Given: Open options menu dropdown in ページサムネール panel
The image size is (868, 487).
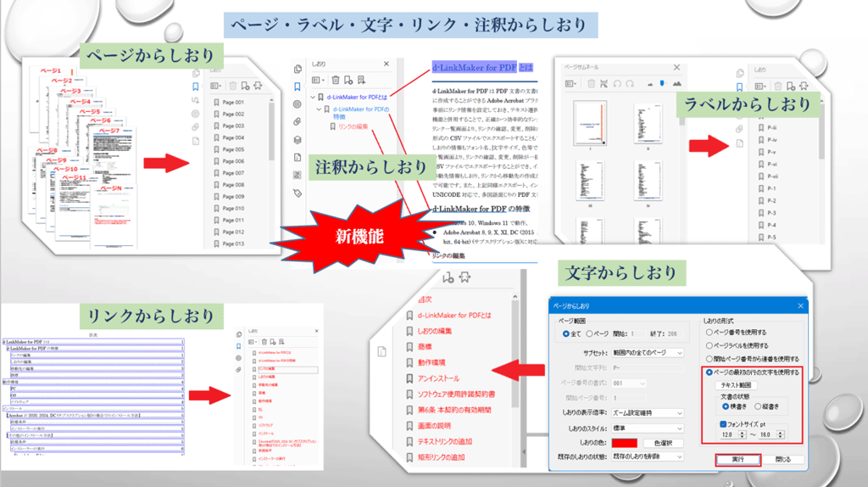Looking at the screenshot, I should coord(571,84).
